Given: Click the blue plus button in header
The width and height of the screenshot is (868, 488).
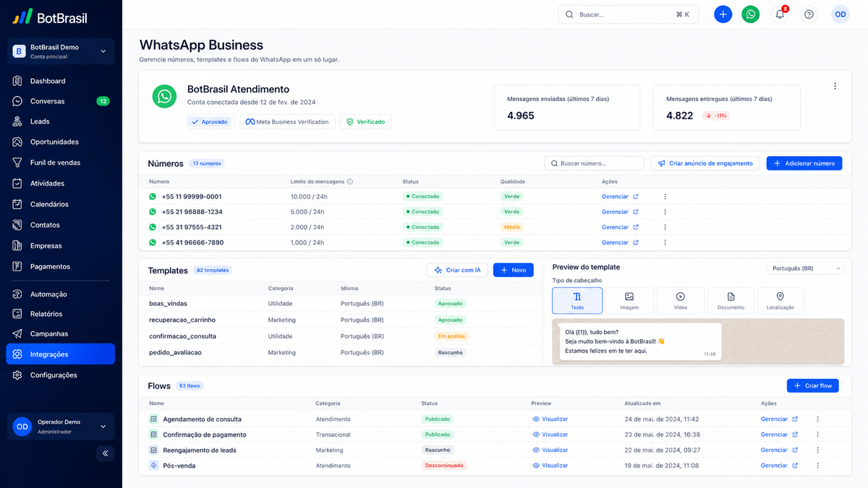Looking at the screenshot, I should 723,14.
